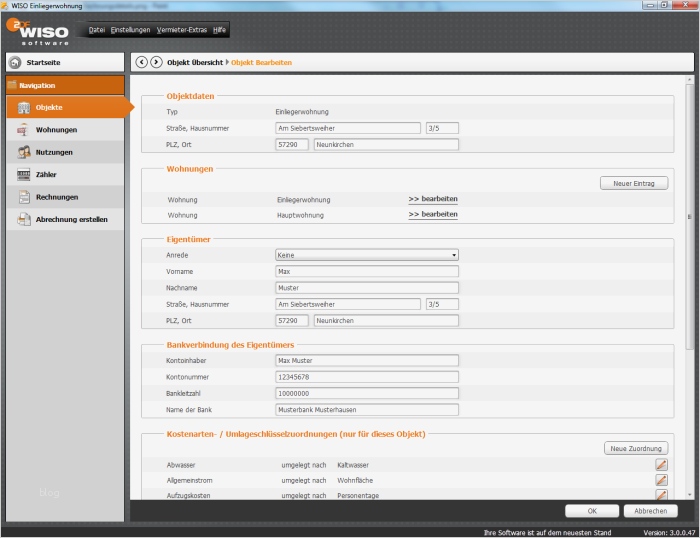Click the Neuer Eintrag button

coord(634,183)
